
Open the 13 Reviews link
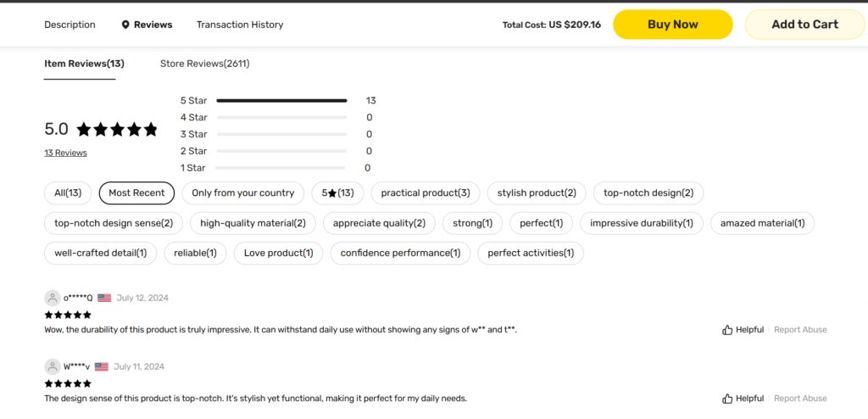click(x=66, y=153)
